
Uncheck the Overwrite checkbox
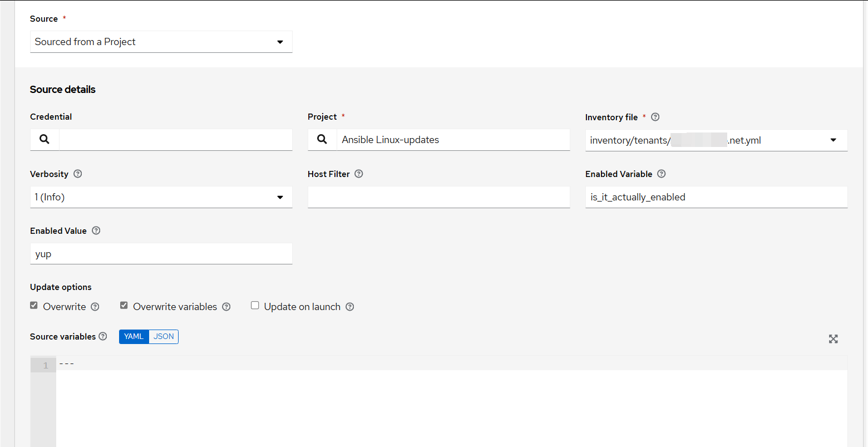pyautogui.click(x=34, y=306)
